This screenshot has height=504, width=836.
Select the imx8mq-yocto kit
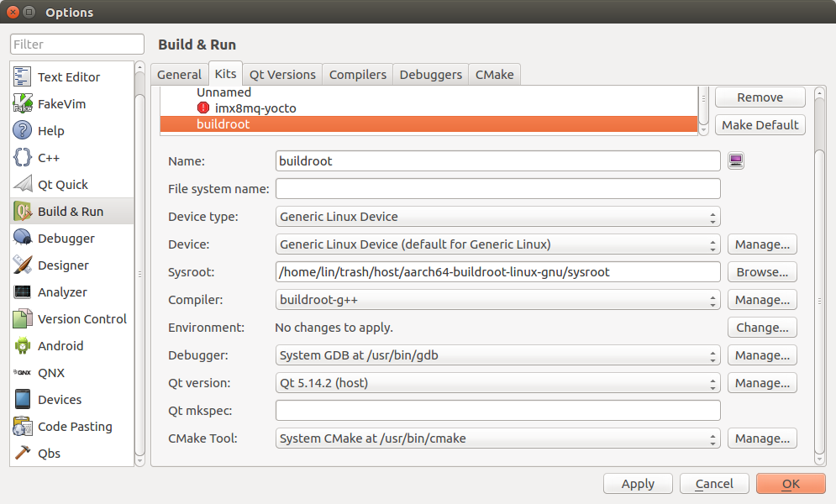click(255, 108)
